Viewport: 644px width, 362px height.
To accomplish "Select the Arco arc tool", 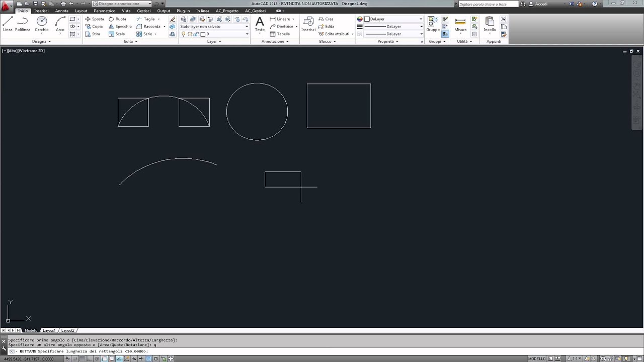I will (60, 24).
